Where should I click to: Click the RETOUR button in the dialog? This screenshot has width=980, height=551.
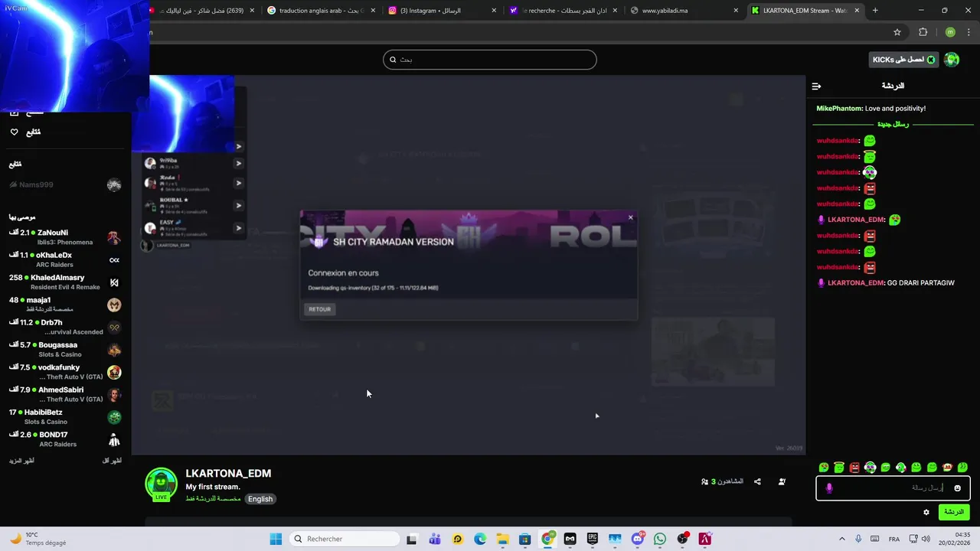click(319, 309)
